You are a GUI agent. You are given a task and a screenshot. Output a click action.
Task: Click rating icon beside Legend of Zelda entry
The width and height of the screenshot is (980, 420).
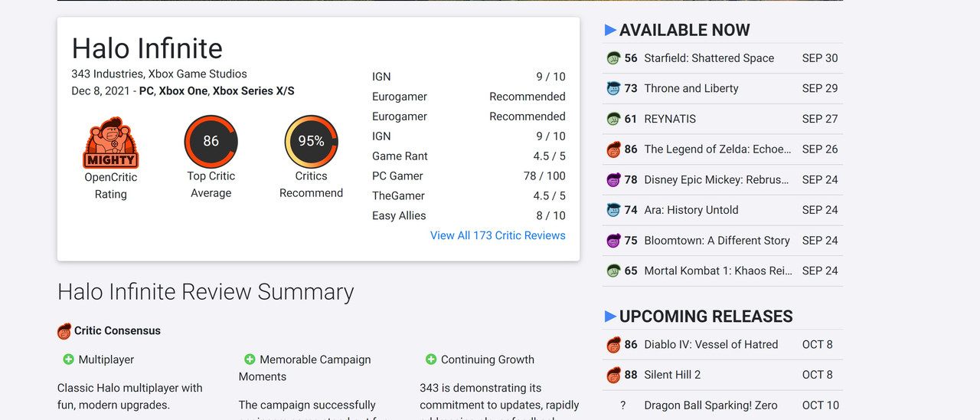(613, 149)
